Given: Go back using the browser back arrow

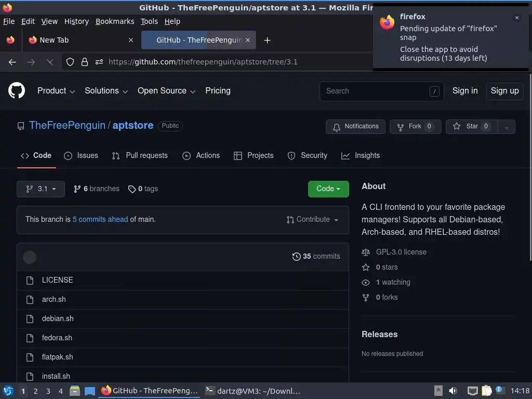Looking at the screenshot, I should (12, 62).
